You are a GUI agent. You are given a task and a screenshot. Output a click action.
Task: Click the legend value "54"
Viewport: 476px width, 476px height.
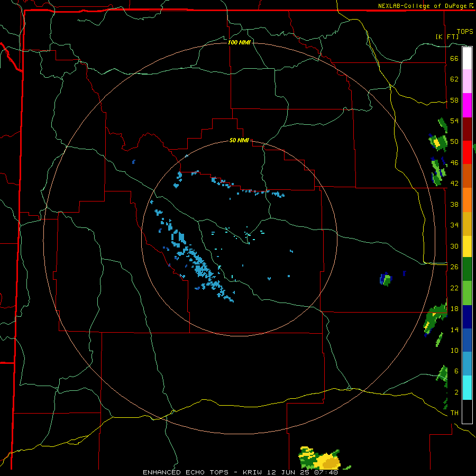[454, 121]
